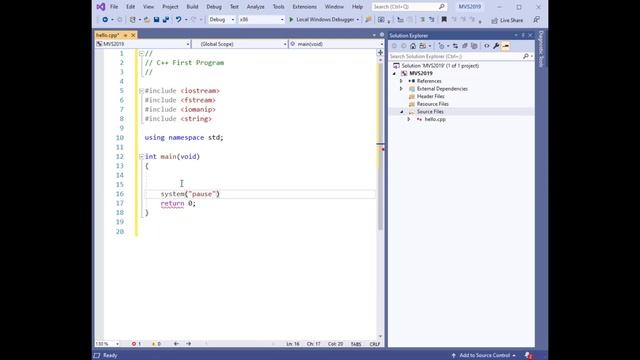
Task: Select Resource Files folder
Action: pyautogui.click(x=433, y=104)
